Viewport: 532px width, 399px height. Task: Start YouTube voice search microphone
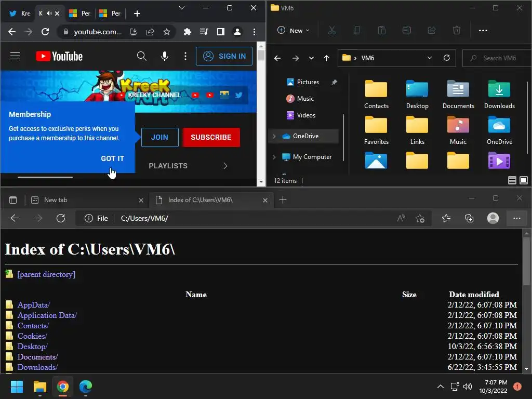165,56
